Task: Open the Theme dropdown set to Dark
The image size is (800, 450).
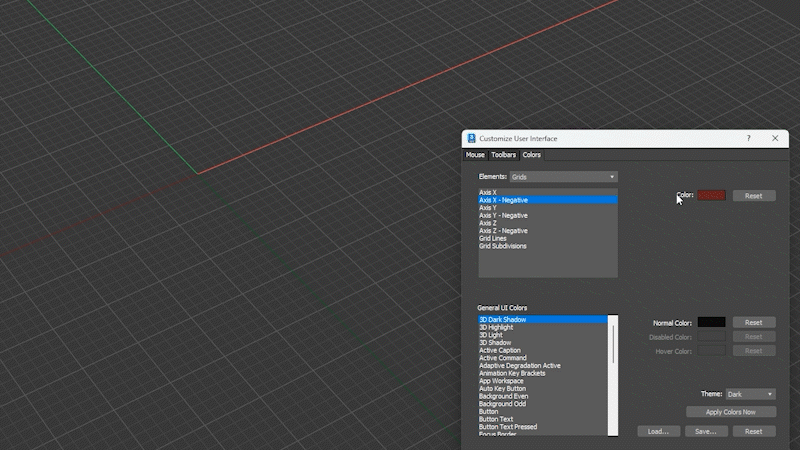Action: 750,394
